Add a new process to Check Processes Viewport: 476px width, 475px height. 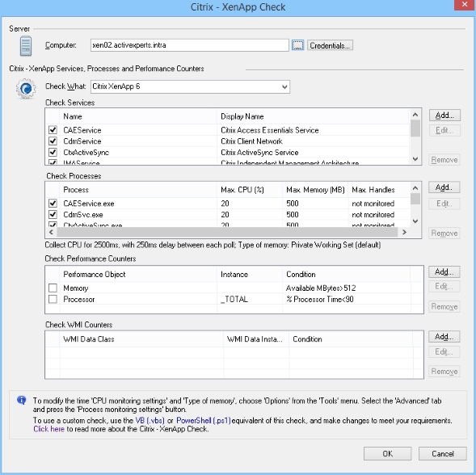(x=444, y=187)
